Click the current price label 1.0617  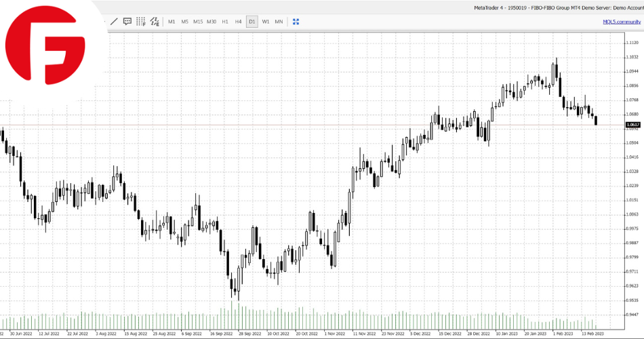tap(633, 125)
